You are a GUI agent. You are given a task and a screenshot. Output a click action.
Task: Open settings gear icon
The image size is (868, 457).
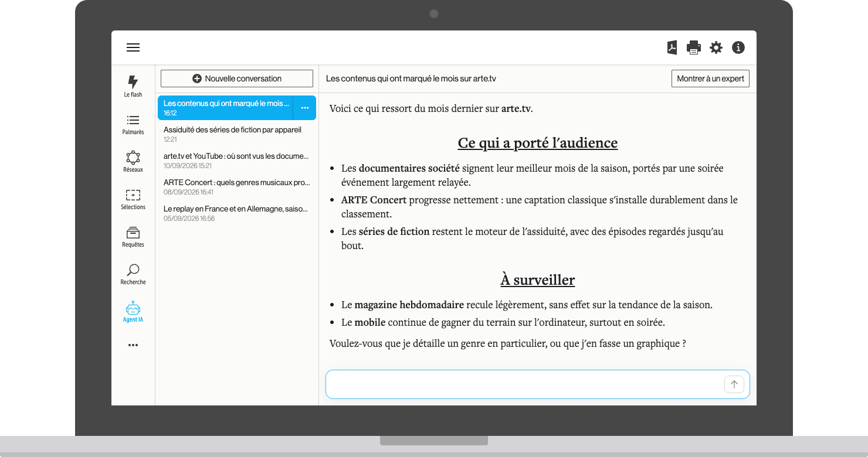coord(716,47)
